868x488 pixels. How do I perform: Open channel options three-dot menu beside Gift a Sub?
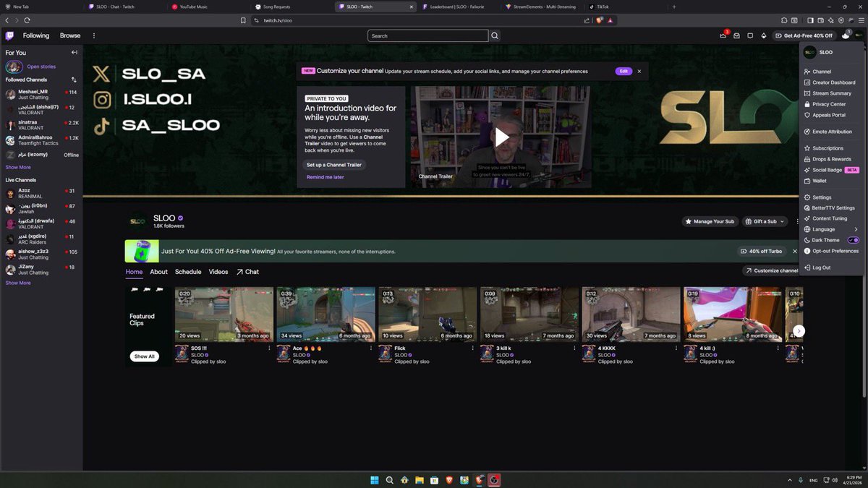click(x=797, y=221)
